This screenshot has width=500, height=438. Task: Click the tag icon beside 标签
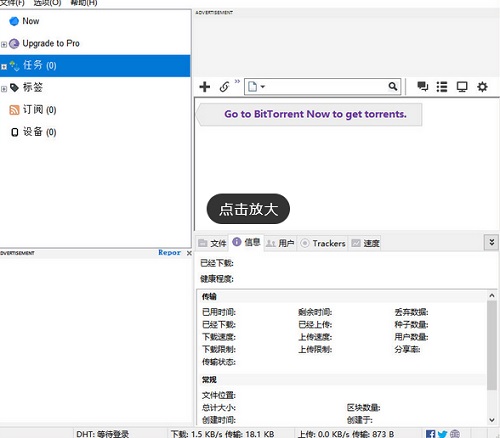[x=14, y=88]
